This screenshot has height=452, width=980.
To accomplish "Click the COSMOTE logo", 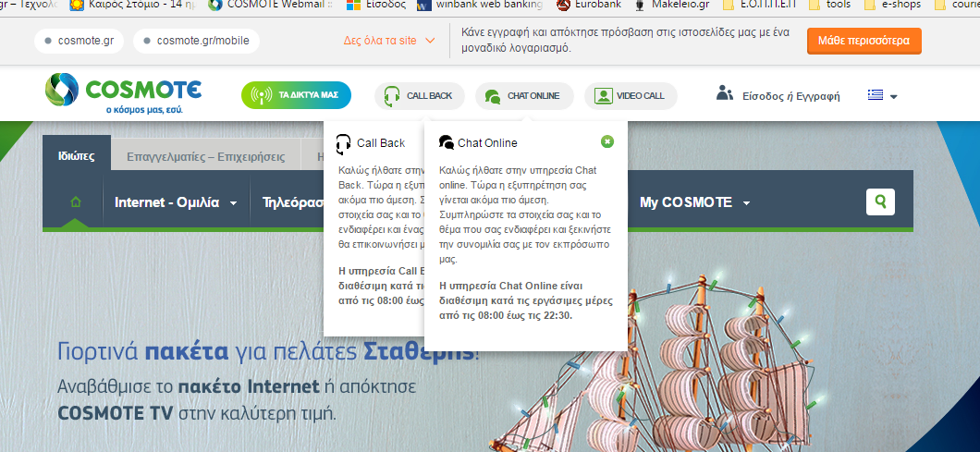I will click(x=123, y=93).
